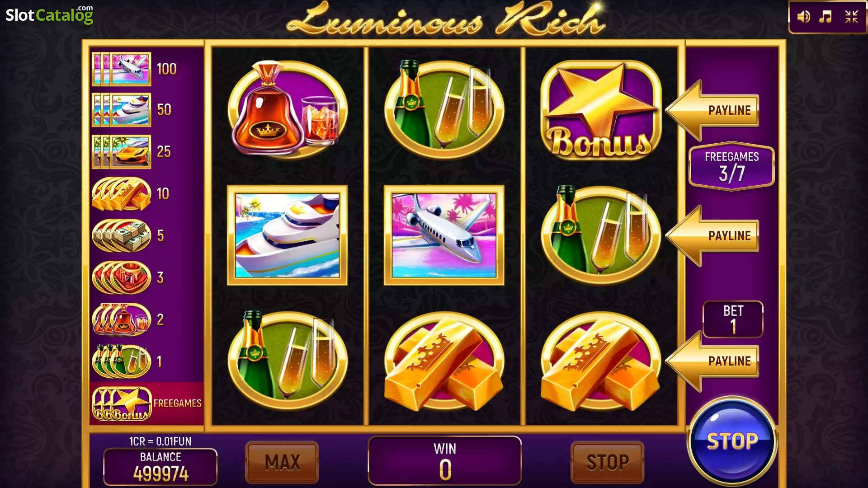Toggle the background music note

[x=826, y=17]
